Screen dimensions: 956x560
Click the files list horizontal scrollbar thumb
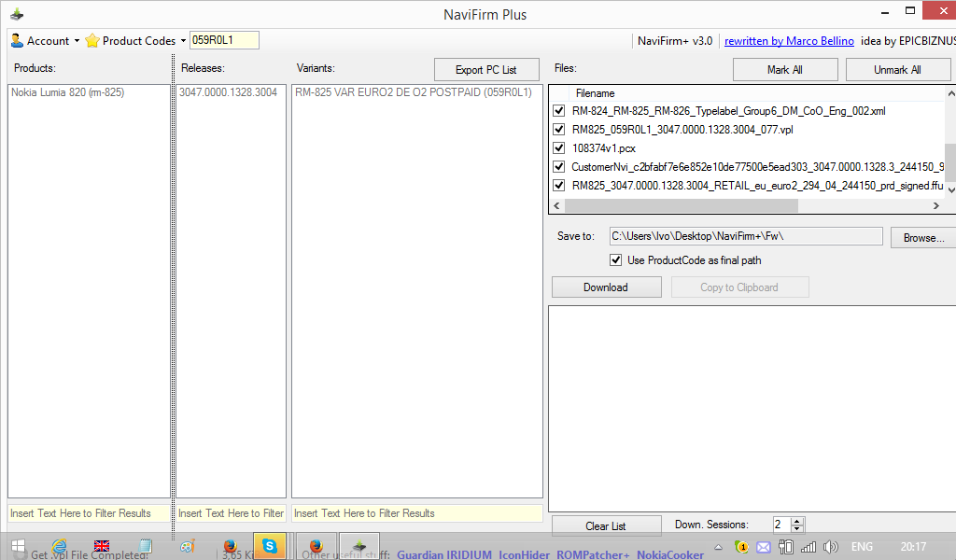pos(681,206)
